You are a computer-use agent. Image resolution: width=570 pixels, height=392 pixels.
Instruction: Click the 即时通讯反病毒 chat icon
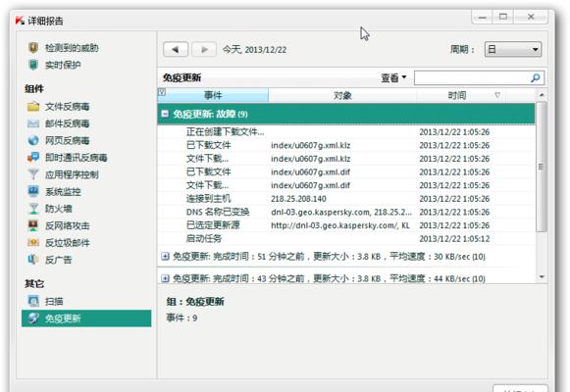click(33, 158)
